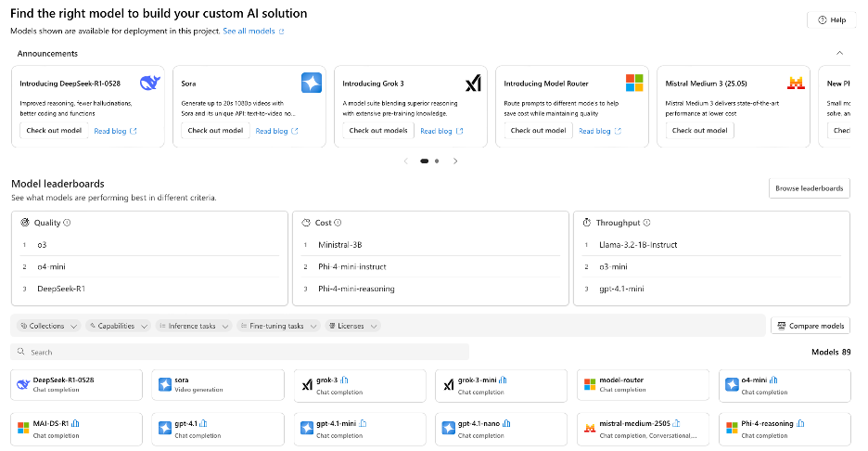This screenshot has height=451, width=868.
Task: Open the DeepSeek-R1-0528 model card
Action: point(76,384)
